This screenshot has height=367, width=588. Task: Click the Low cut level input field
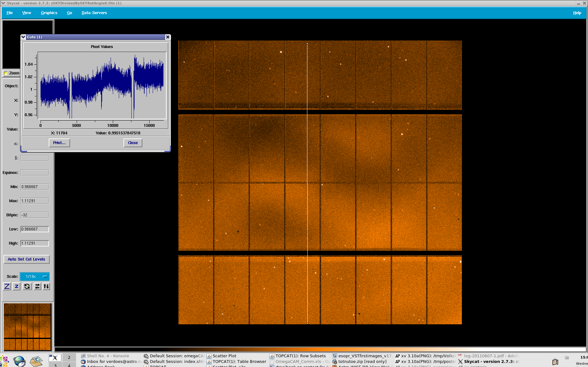(35, 229)
